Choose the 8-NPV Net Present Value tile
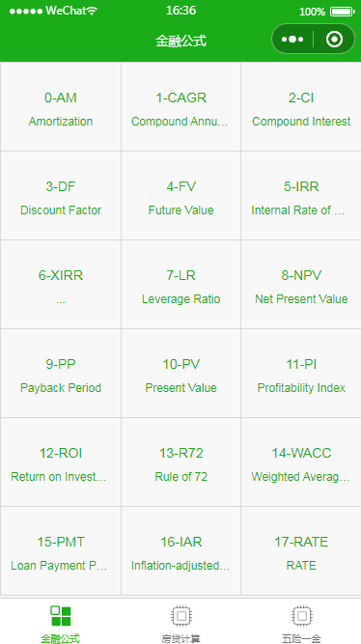The height and width of the screenshot is (644, 361). tap(301, 284)
